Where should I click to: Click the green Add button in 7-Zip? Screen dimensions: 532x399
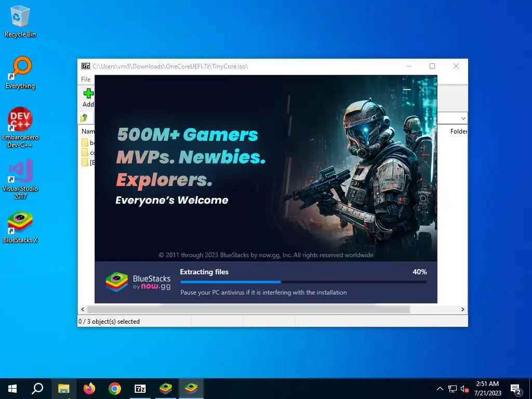[x=88, y=98]
